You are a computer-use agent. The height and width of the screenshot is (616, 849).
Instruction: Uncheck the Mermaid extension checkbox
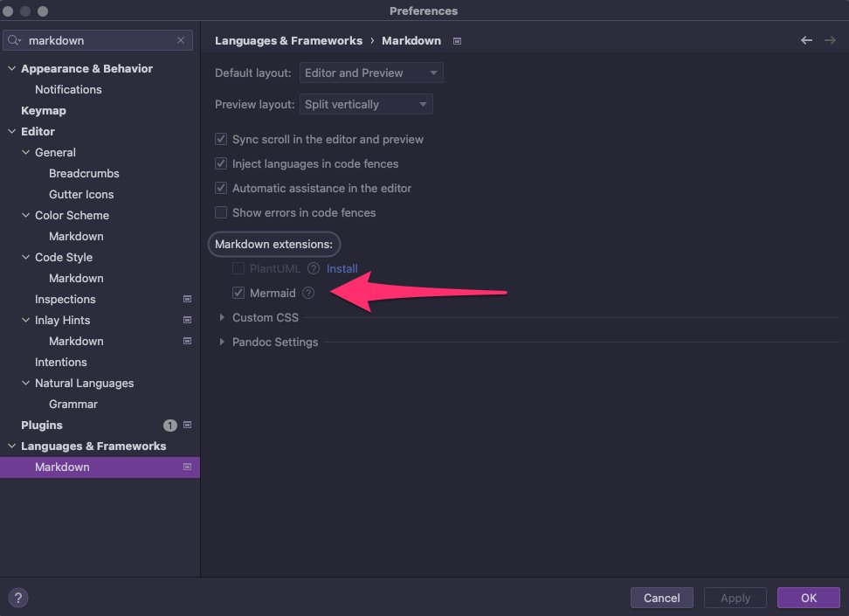tap(238, 293)
